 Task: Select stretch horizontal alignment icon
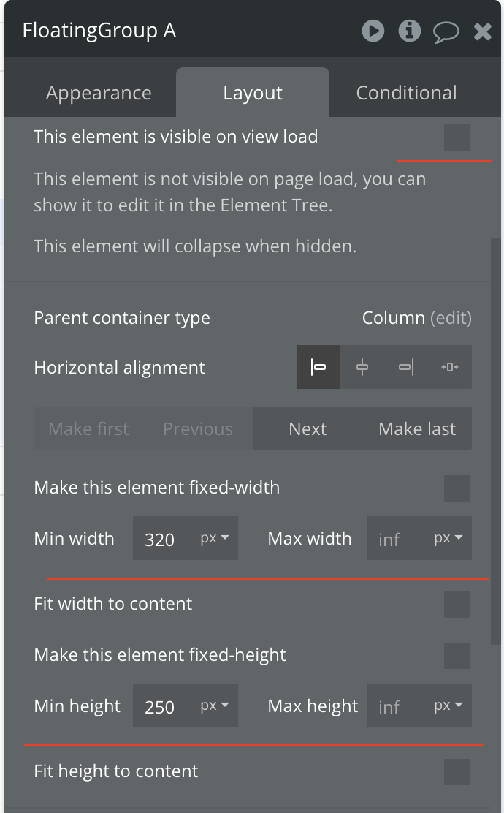pyautogui.click(x=450, y=367)
